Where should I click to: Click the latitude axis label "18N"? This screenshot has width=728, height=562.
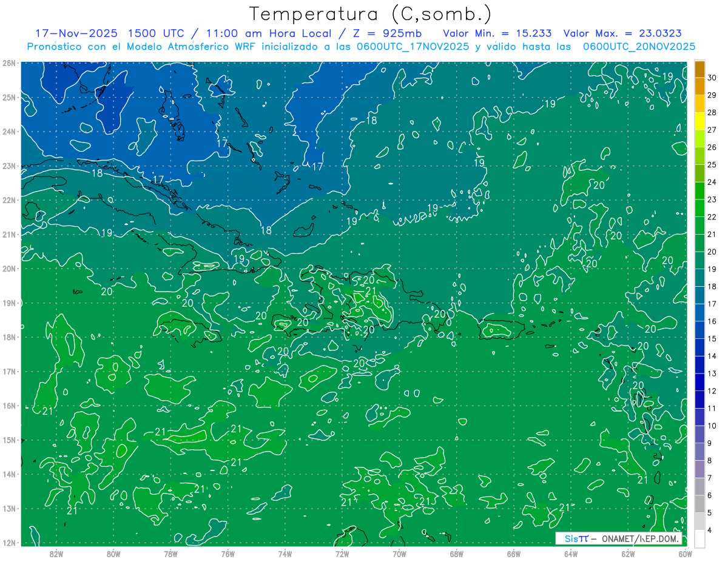(10, 337)
